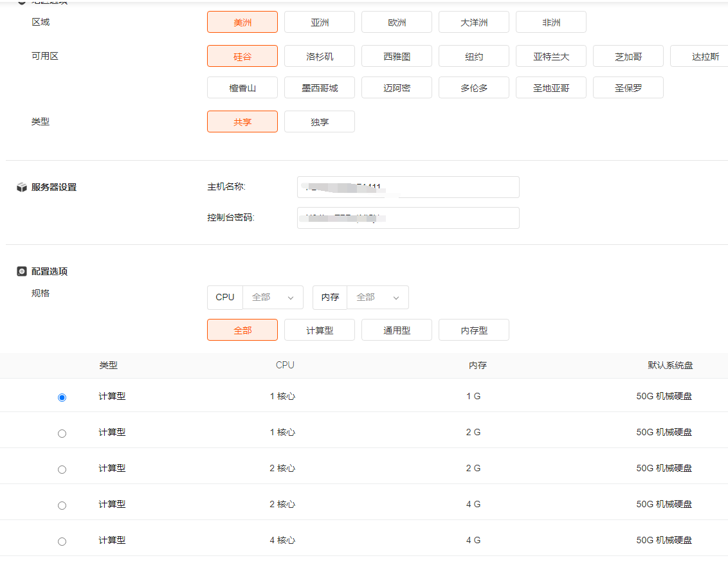Select the 多伦多 availability zone
The width and height of the screenshot is (728, 567).
coord(474,88)
